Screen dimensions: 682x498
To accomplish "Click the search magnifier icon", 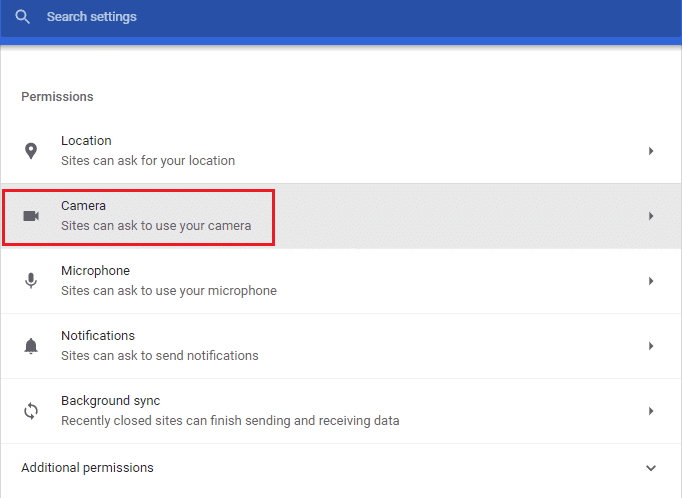I will [22, 17].
